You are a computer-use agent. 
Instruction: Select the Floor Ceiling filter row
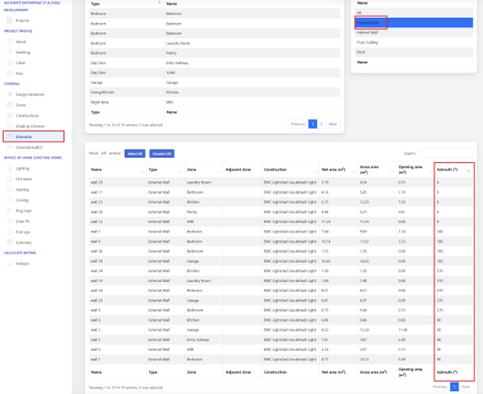414,42
